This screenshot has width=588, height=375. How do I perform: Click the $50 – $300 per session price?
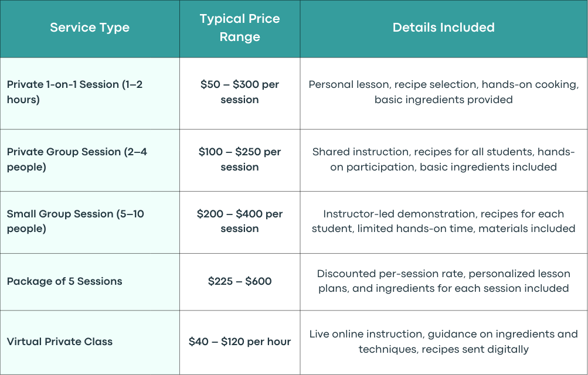(x=240, y=92)
